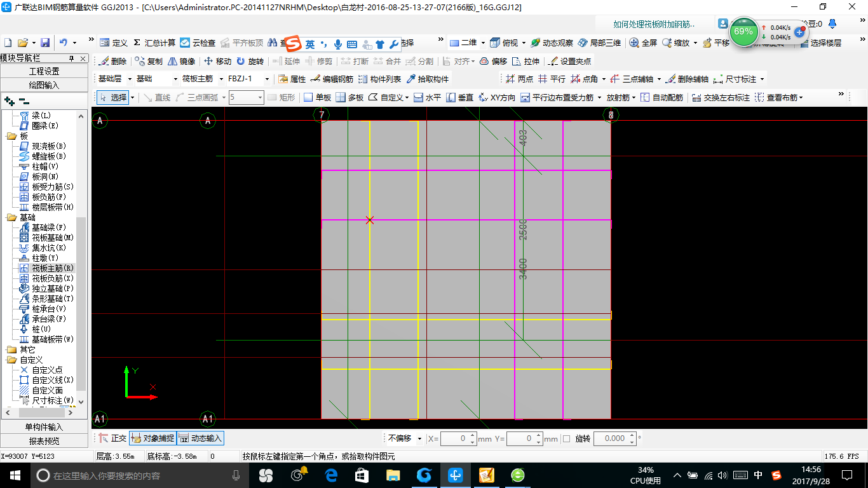Start 云检查 cloud check
The width and height of the screenshot is (868, 488).
198,43
